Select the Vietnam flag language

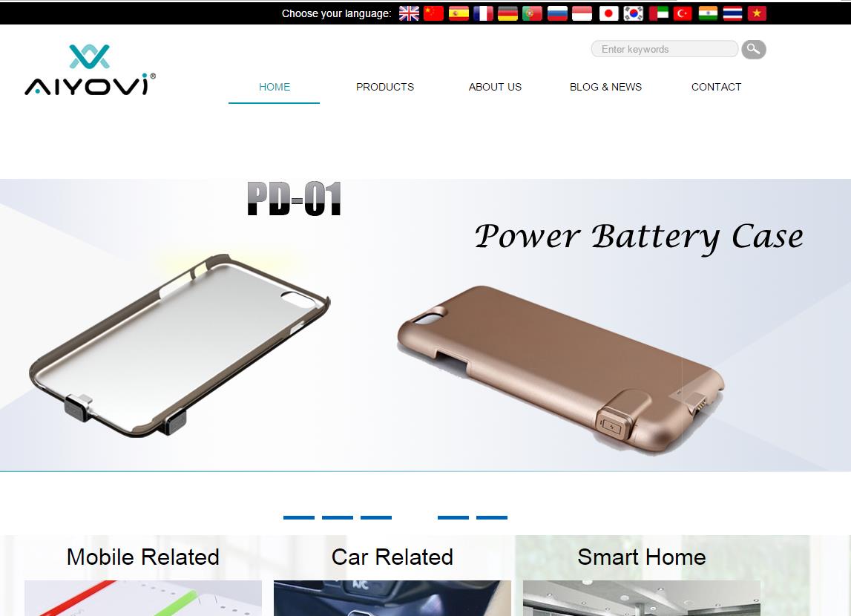coord(757,13)
